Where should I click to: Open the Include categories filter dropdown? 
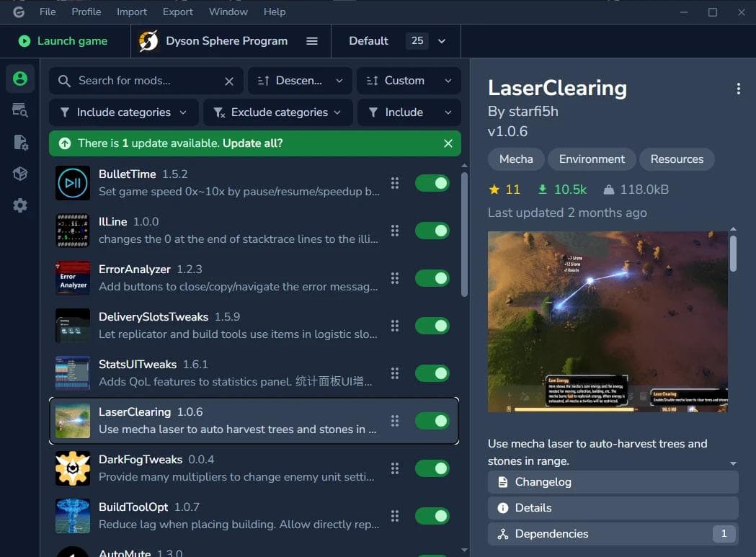coord(124,112)
